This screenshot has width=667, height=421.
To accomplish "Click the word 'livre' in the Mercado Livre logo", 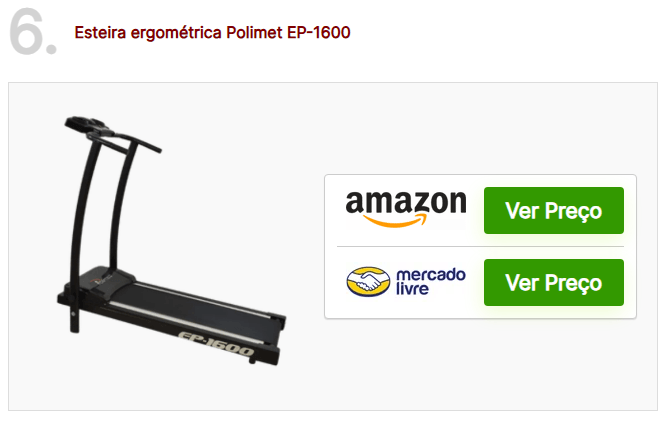I will click(412, 289).
